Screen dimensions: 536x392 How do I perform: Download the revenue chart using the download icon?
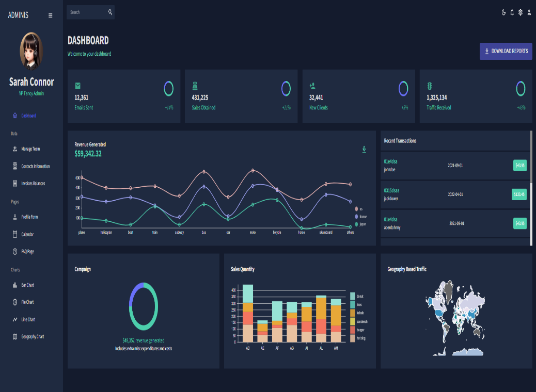point(364,150)
